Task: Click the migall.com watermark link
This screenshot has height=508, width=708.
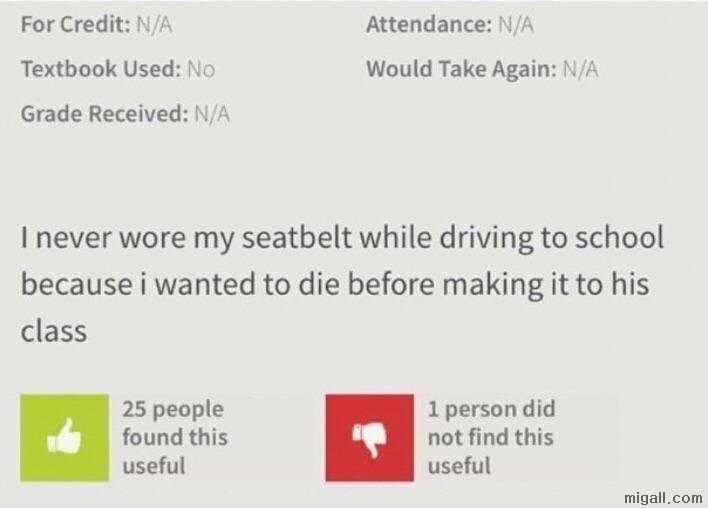Action: [663, 498]
